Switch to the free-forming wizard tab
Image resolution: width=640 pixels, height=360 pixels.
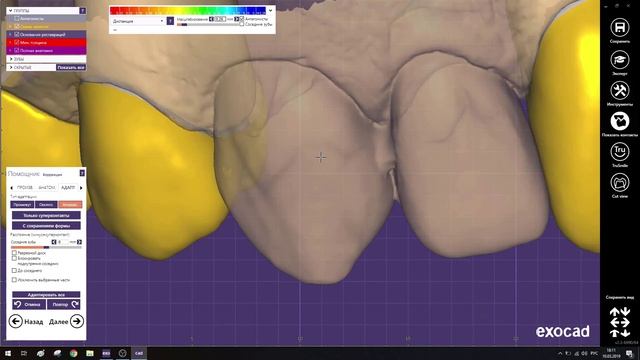[25, 187]
